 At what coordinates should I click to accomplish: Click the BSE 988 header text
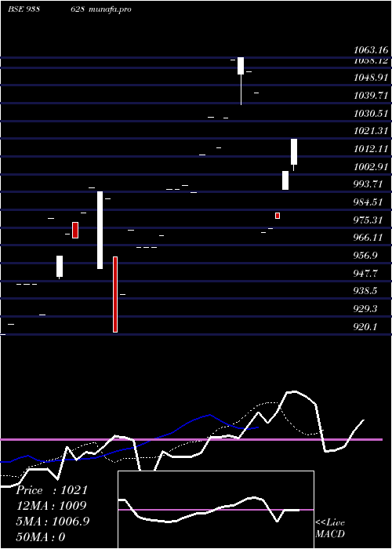click(x=24, y=9)
